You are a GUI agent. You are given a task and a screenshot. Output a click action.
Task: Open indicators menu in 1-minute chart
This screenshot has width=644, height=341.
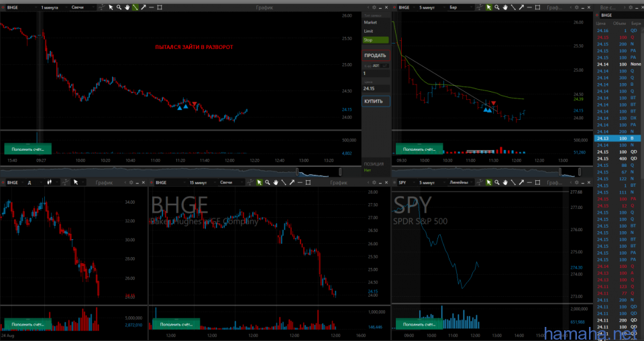[x=101, y=7]
